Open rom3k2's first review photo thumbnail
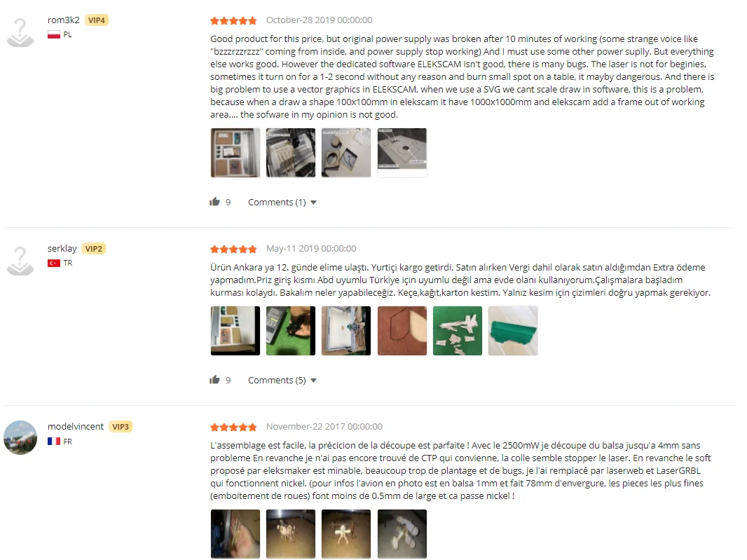747x560 pixels. [235, 153]
